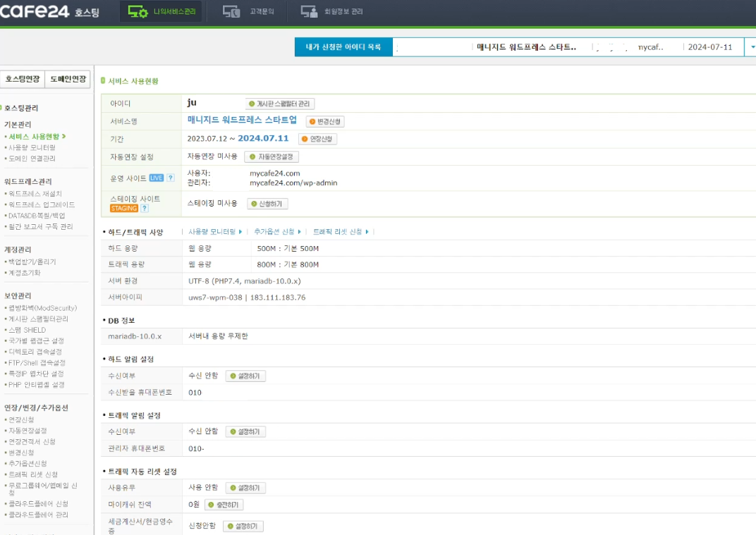Click 설정하기 under 트래픽 자동 리셋 설정

point(245,488)
